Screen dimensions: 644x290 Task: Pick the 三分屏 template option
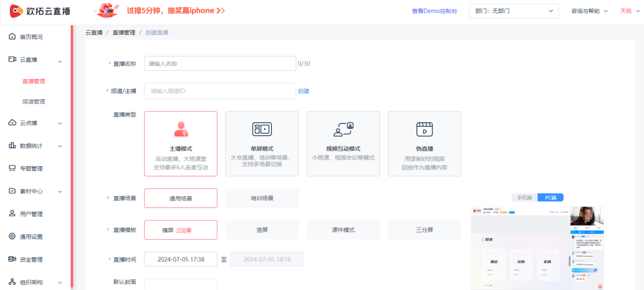coord(424,230)
